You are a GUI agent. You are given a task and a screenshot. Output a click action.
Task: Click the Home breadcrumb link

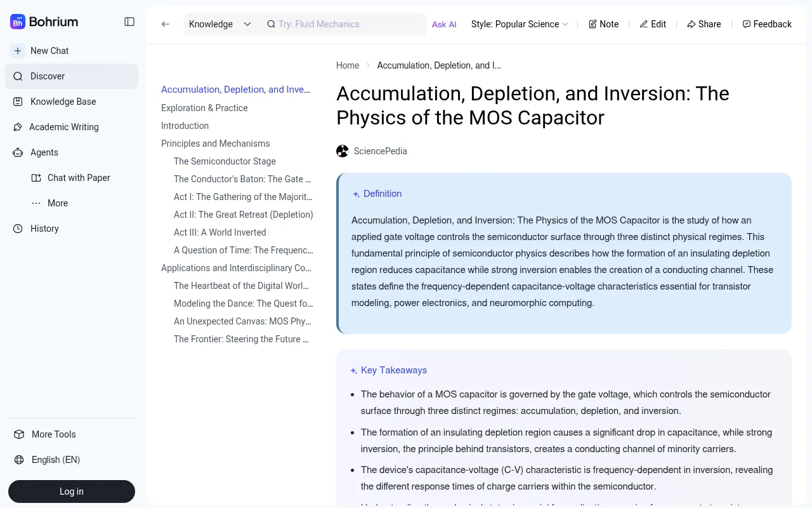[x=348, y=65]
